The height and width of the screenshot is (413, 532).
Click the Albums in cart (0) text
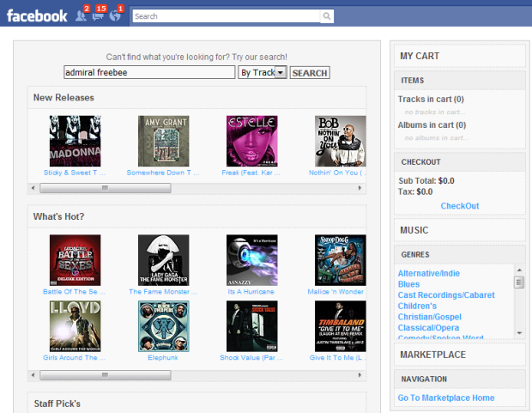coord(432,125)
